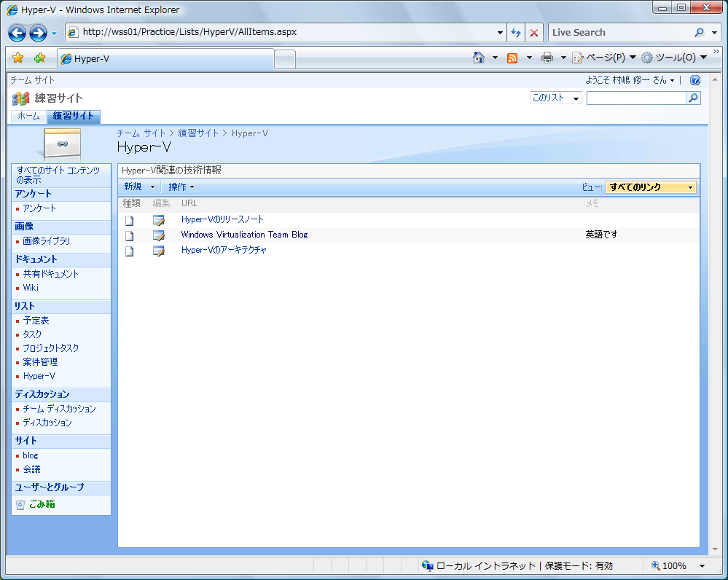728x580 pixels.
Task: Open the address bar history dropdown
Action: (500, 33)
